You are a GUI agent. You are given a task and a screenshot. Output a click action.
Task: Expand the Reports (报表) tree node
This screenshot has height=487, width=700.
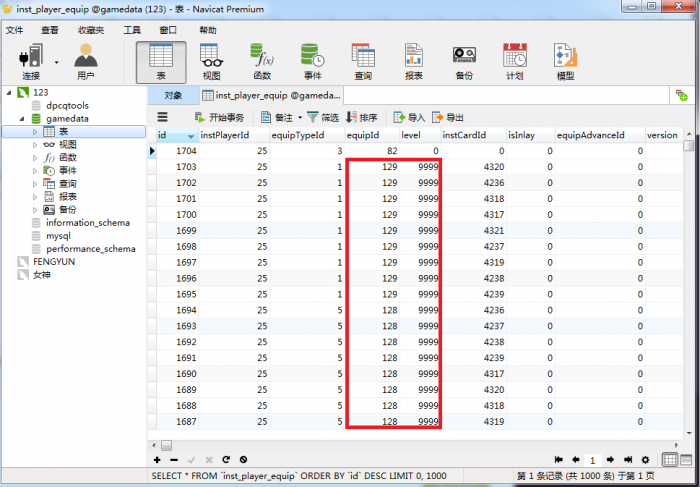pos(35,196)
